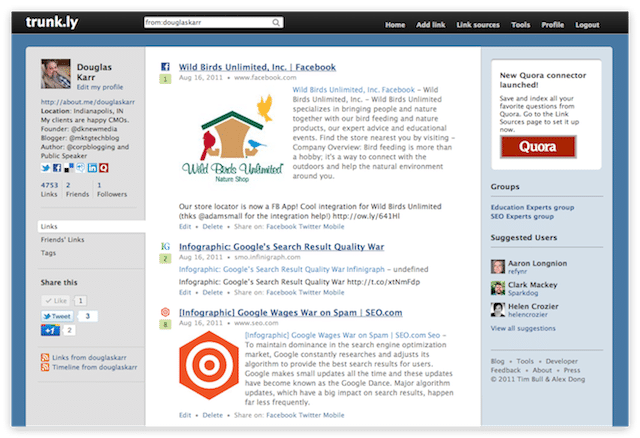Delete the Search Result Quality War entry
Viewport: 640px width, 438px height.
[x=213, y=292]
